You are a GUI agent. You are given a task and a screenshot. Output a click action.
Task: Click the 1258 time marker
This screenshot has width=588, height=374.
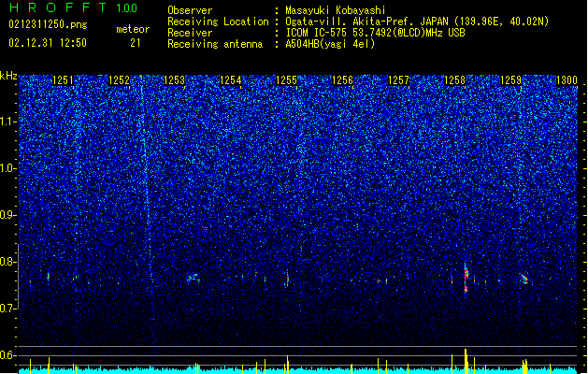click(x=454, y=80)
